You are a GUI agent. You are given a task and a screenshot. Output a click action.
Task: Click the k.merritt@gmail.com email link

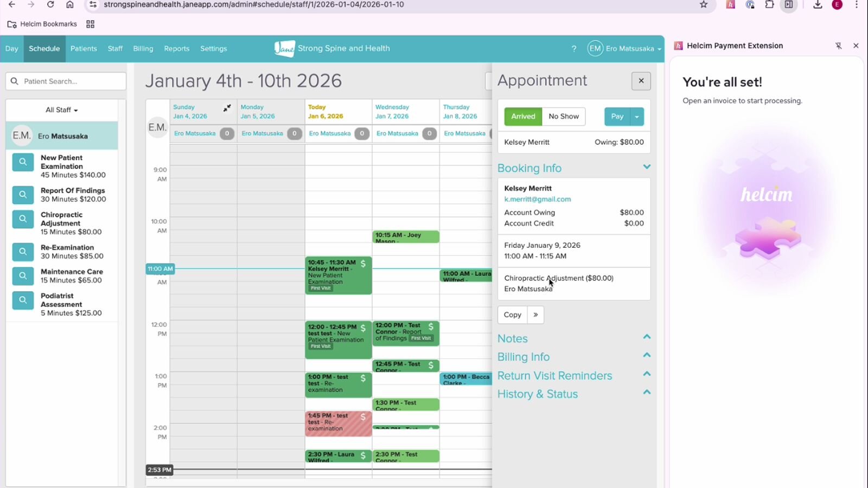click(538, 199)
